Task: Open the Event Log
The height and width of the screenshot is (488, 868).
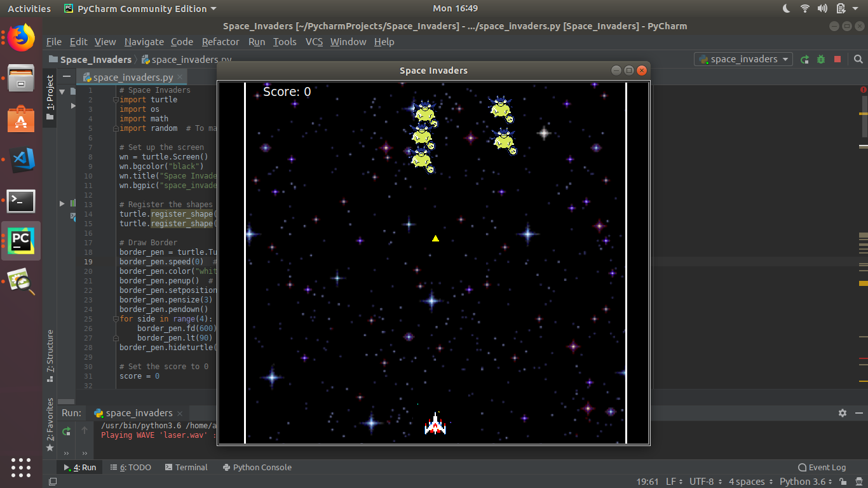Action: [x=822, y=467]
